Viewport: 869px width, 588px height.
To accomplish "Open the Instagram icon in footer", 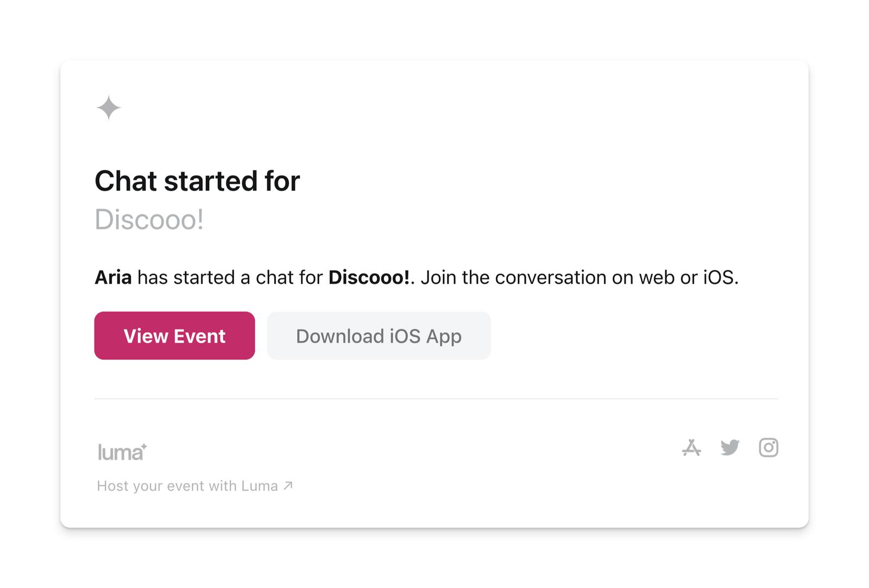I will pyautogui.click(x=769, y=448).
